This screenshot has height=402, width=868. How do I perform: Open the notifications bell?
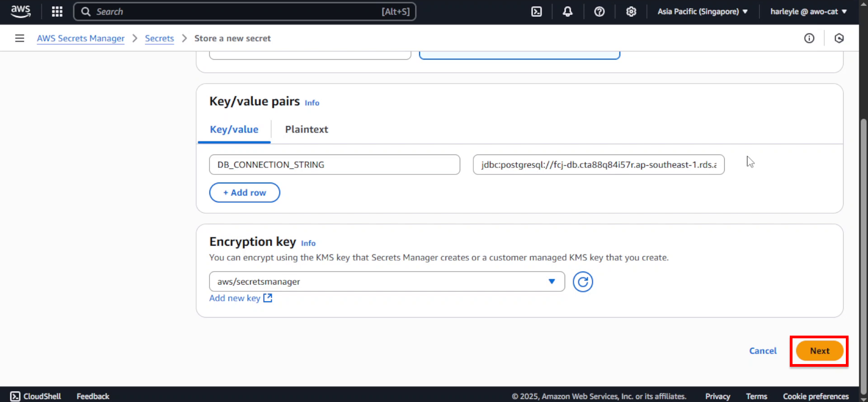point(567,11)
